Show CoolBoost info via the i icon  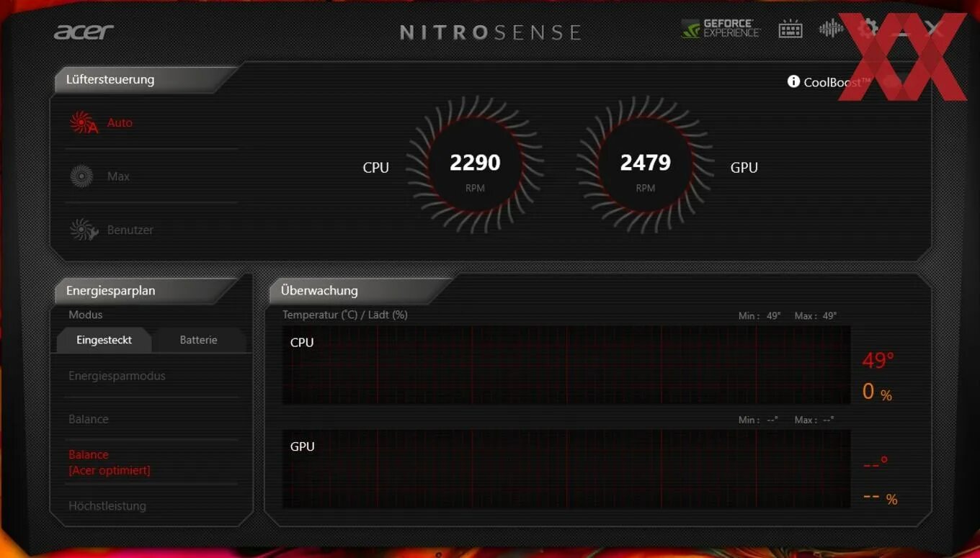[793, 81]
